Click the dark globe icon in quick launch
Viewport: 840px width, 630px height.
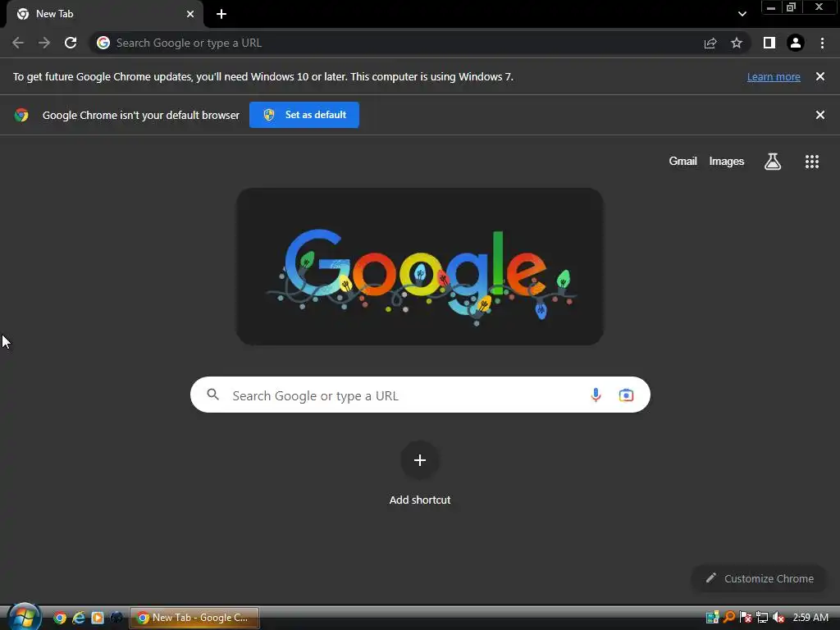tap(116, 618)
